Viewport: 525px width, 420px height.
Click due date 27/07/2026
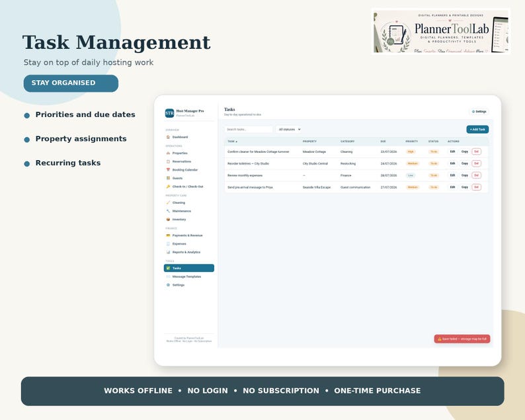tap(388, 187)
